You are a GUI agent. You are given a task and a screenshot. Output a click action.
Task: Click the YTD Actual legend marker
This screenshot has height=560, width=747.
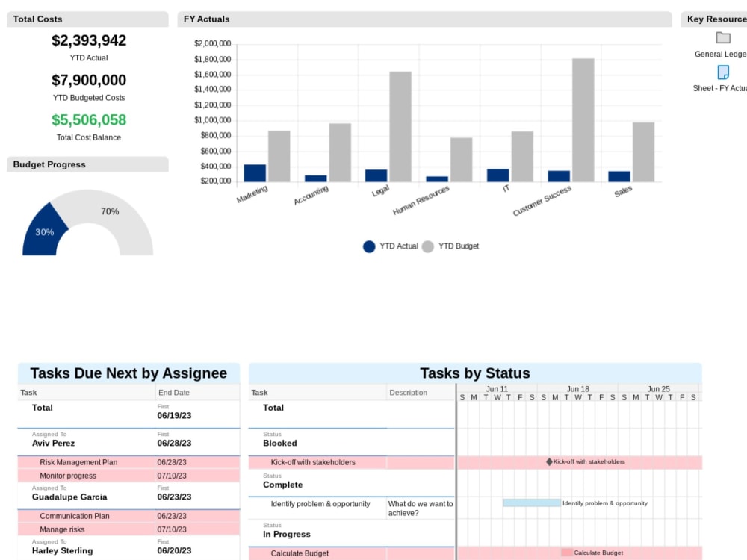click(369, 246)
